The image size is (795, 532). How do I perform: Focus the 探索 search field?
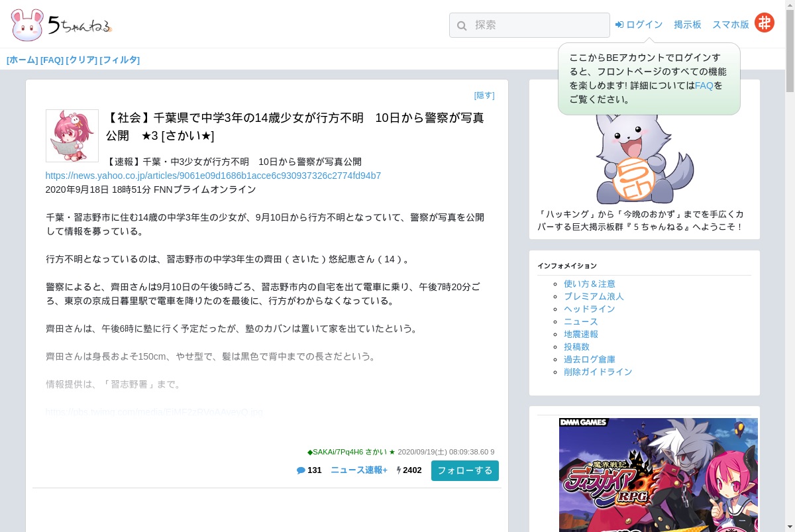tap(529, 25)
